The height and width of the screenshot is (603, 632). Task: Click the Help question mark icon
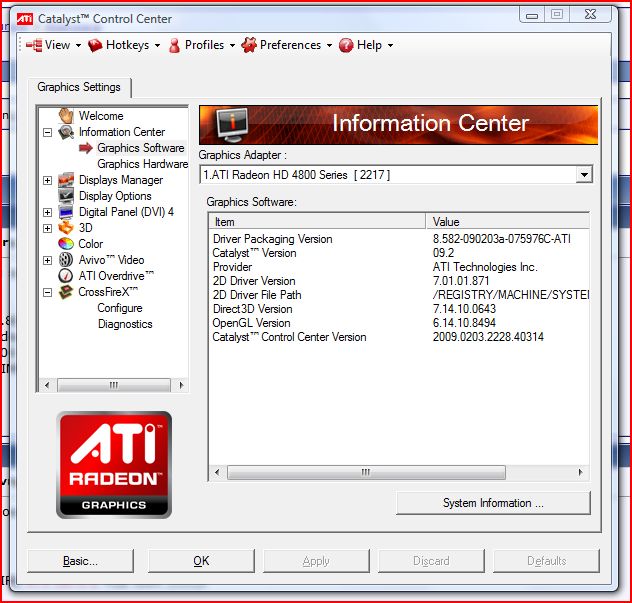tap(346, 45)
